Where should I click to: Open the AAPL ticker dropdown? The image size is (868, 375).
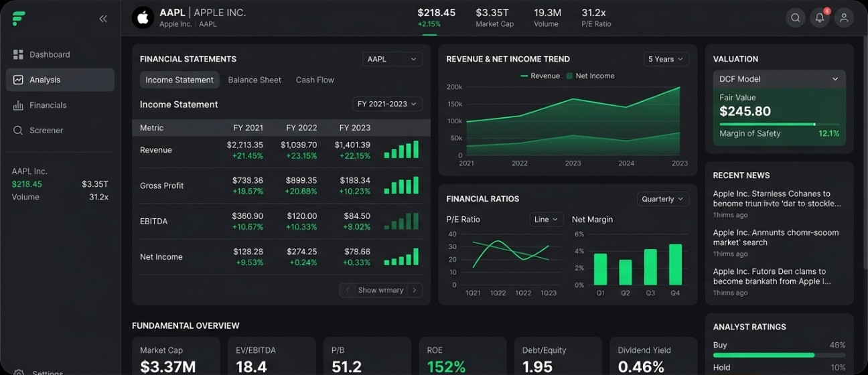pos(392,59)
